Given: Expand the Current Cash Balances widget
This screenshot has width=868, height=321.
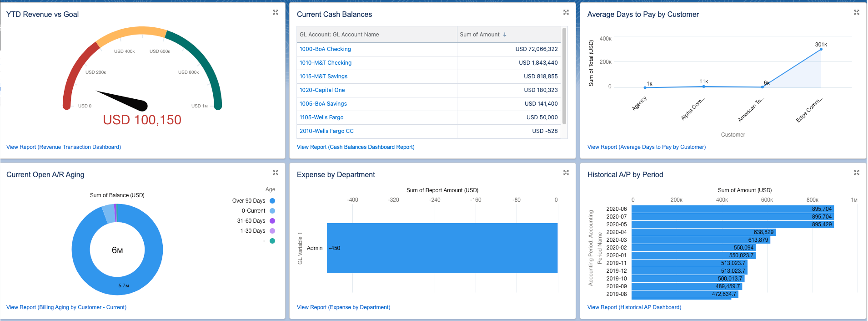Looking at the screenshot, I should click(566, 12).
